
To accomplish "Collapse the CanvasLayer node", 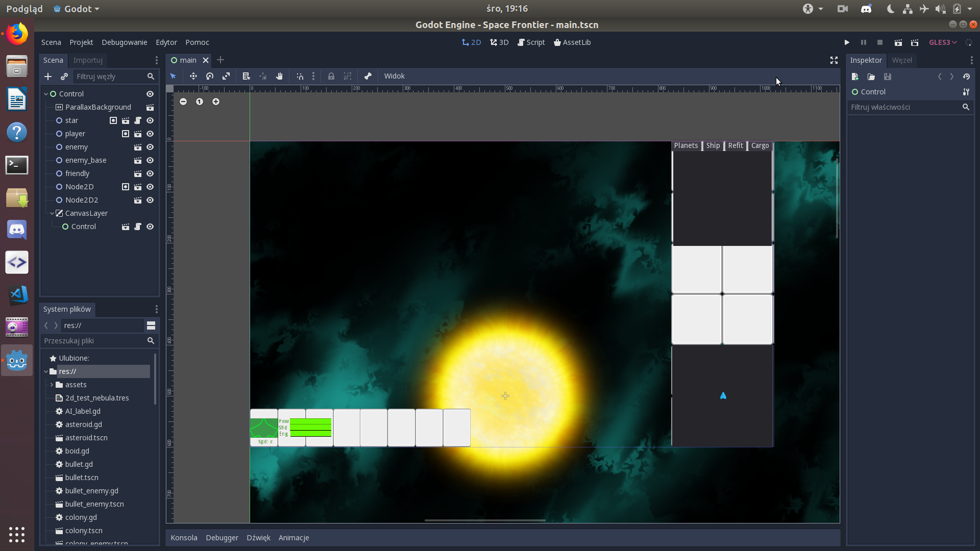I will 52,213.
